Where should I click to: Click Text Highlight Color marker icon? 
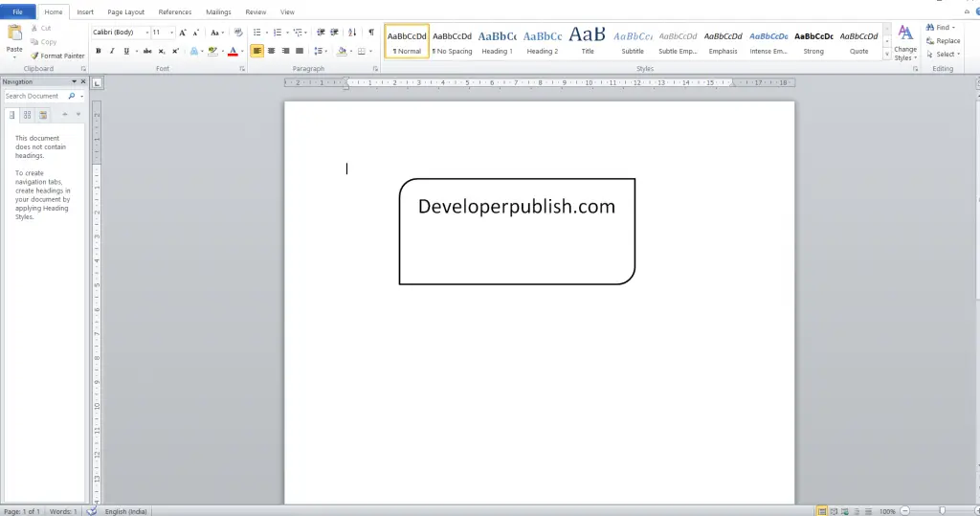coord(213,52)
